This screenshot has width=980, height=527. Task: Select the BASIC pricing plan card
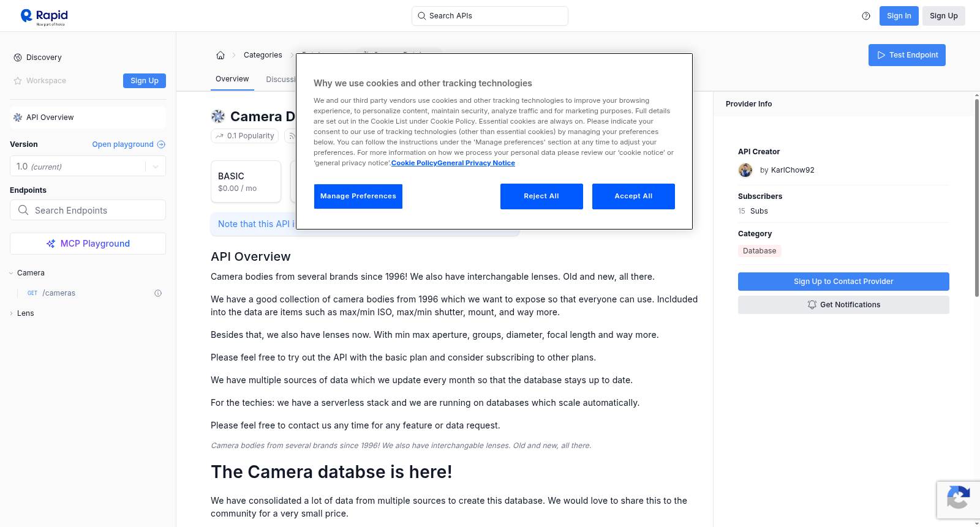(246, 182)
